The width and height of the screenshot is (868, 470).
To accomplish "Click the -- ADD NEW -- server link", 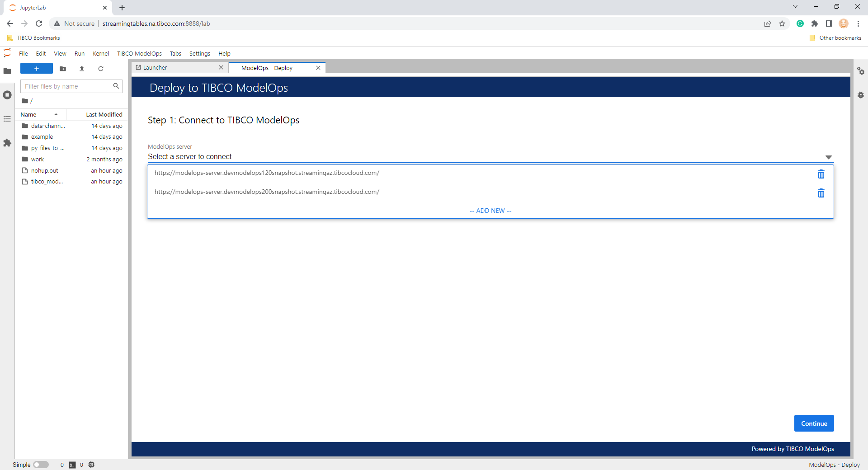I will 491,211.
